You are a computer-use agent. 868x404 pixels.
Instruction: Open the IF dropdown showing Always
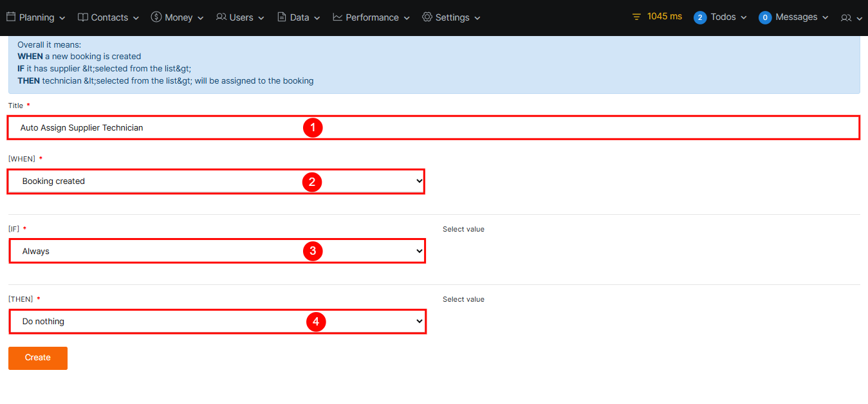pyautogui.click(x=216, y=252)
